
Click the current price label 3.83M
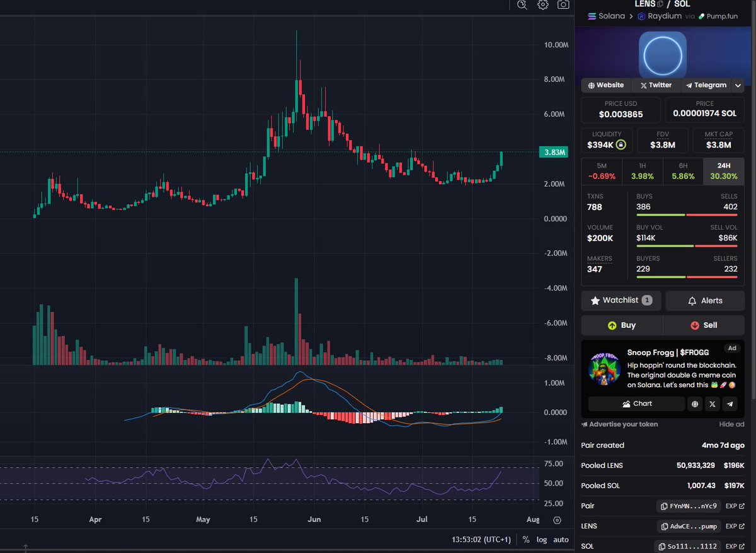[x=554, y=152]
